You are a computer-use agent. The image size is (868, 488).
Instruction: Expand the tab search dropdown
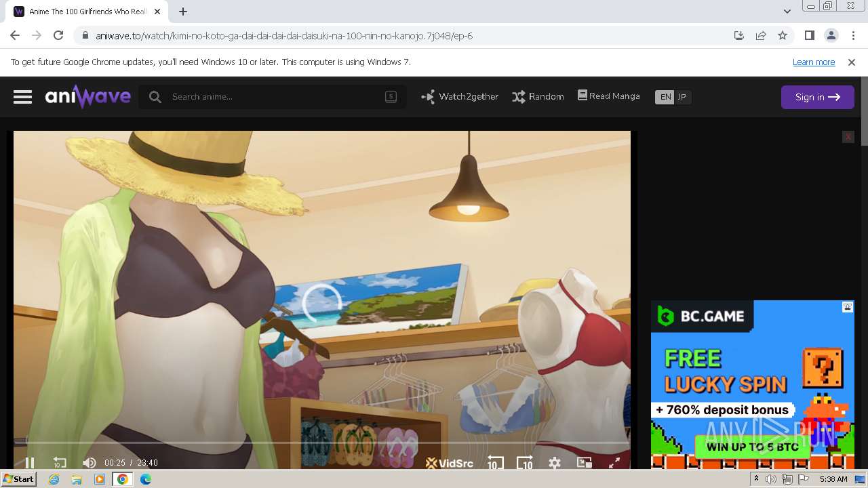[787, 12]
